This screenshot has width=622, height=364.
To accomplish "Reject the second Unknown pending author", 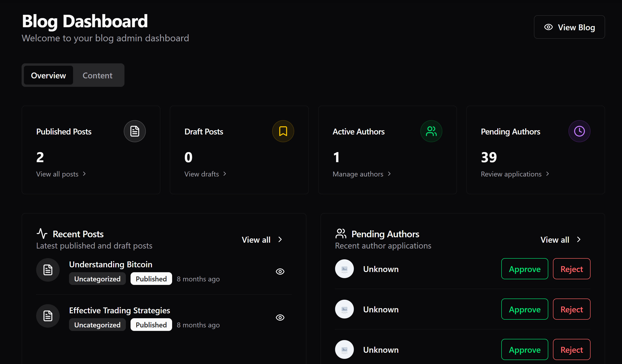I will point(572,309).
